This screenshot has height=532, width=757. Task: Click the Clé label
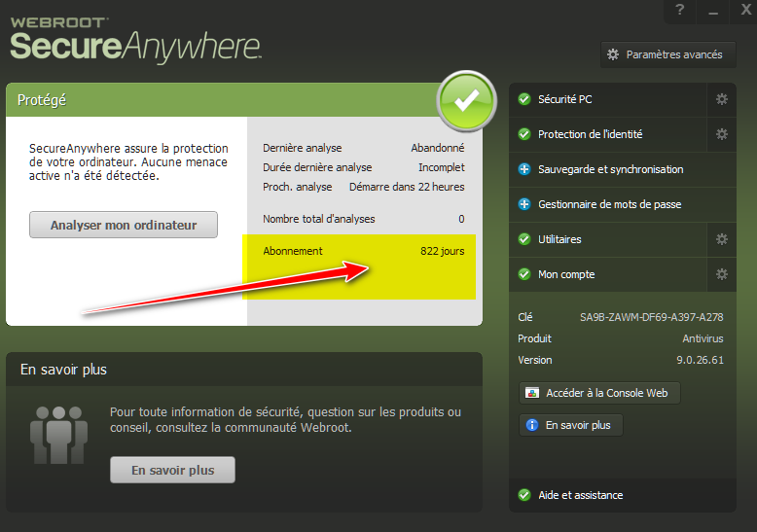525,317
